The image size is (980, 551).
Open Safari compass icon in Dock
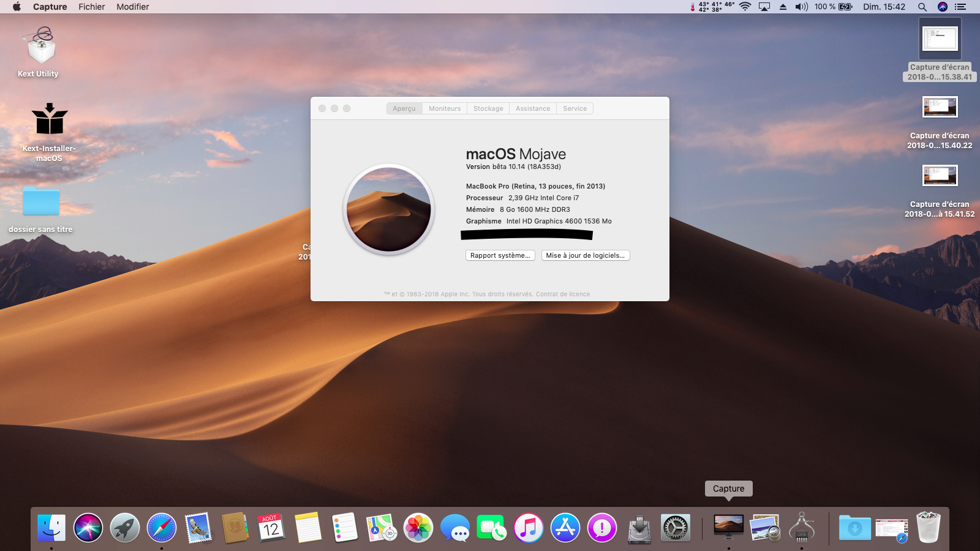tap(162, 528)
